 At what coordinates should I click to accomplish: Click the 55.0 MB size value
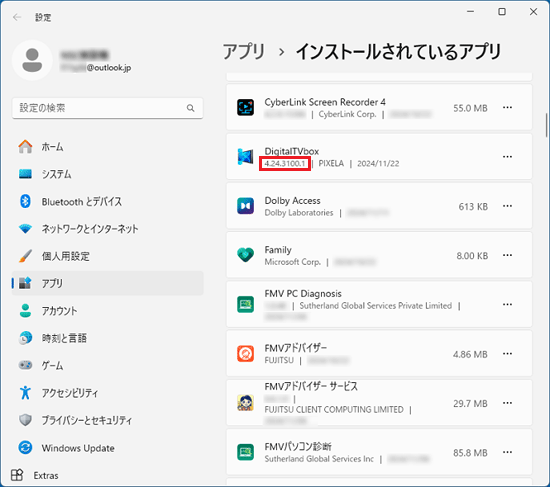click(470, 108)
